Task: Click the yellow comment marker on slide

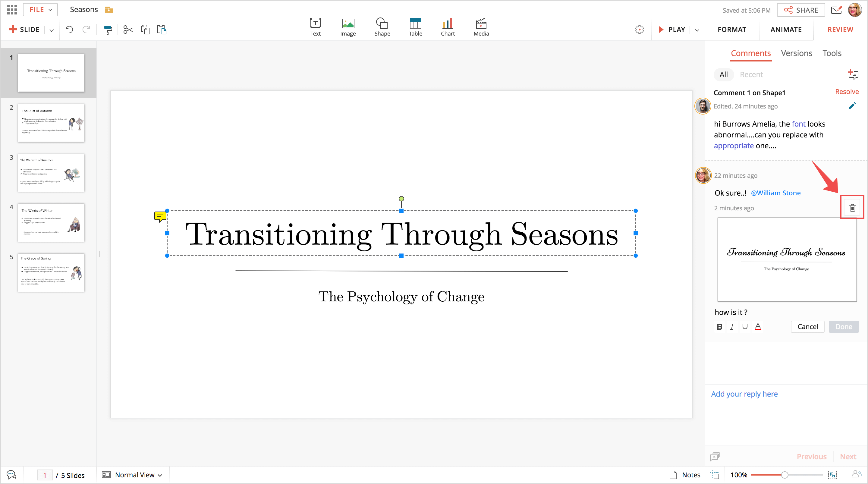Action: point(160,216)
